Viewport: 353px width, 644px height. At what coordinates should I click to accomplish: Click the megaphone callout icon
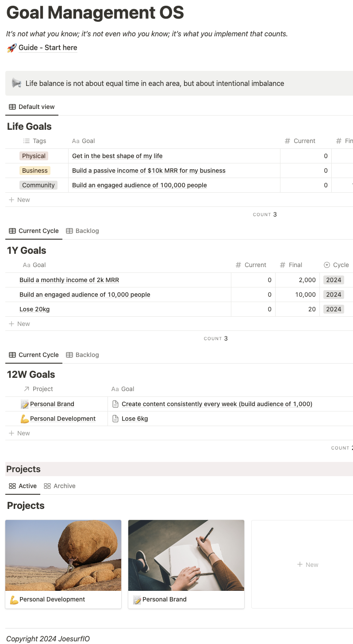[16, 83]
